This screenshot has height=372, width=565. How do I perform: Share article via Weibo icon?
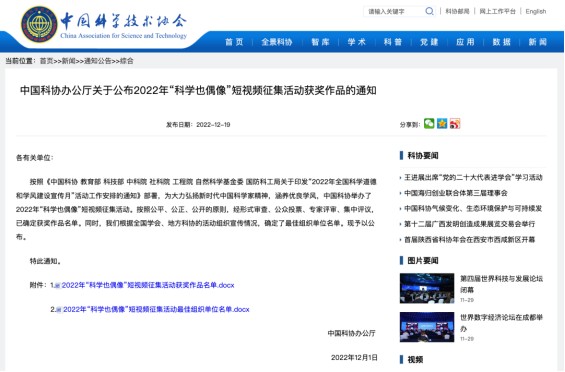[455, 124]
